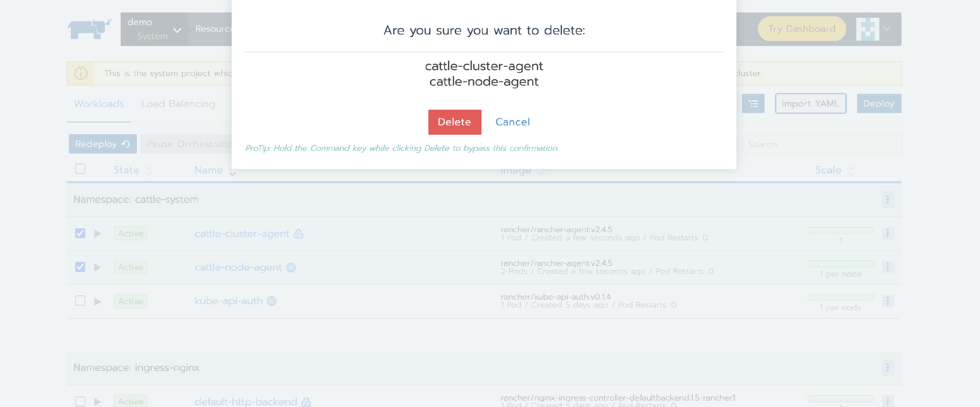Expand the kube-api-auth row triangle
Screen dimensions: 980x407
coord(97,301)
